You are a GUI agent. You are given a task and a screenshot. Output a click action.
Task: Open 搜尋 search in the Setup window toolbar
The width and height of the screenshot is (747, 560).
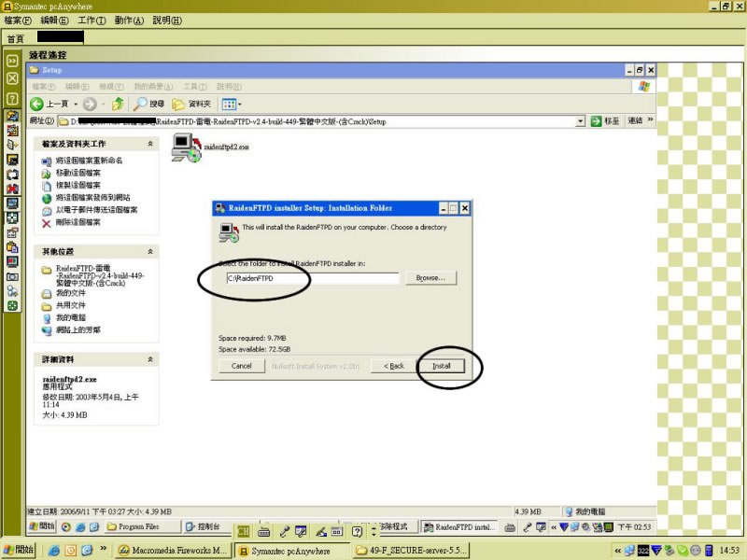[x=148, y=104]
